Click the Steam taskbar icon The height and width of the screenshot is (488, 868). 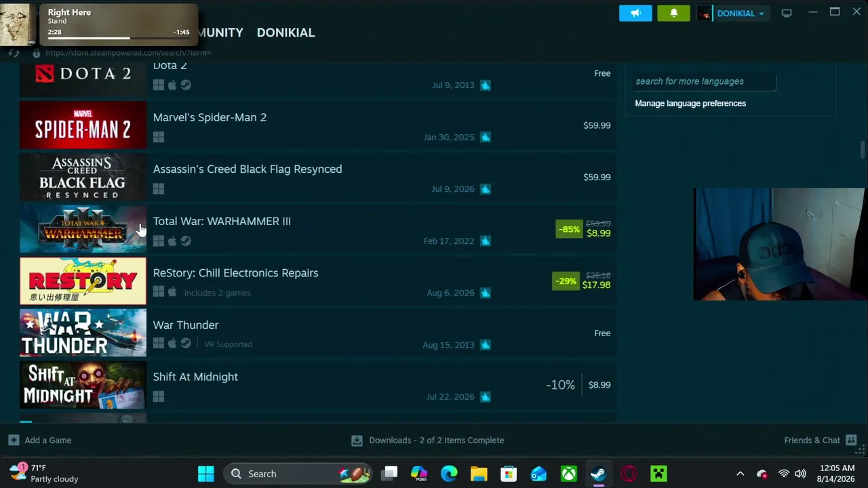click(598, 474)
